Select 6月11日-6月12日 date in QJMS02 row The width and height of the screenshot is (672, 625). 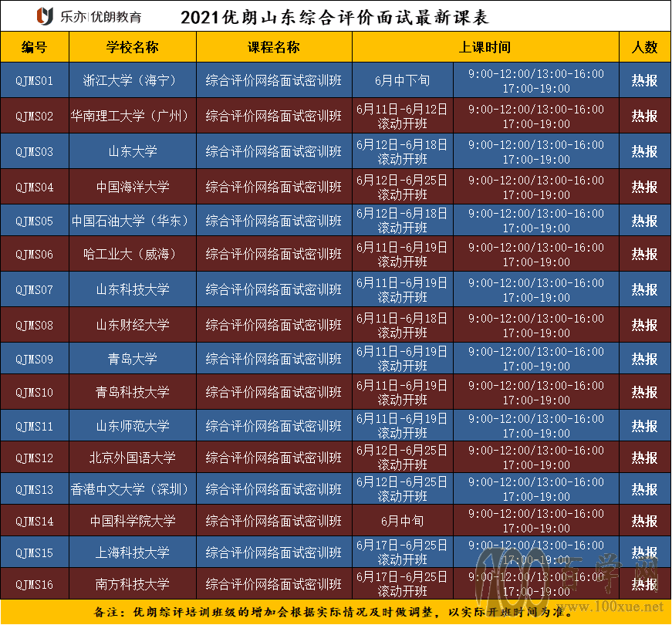click(402, 110)
